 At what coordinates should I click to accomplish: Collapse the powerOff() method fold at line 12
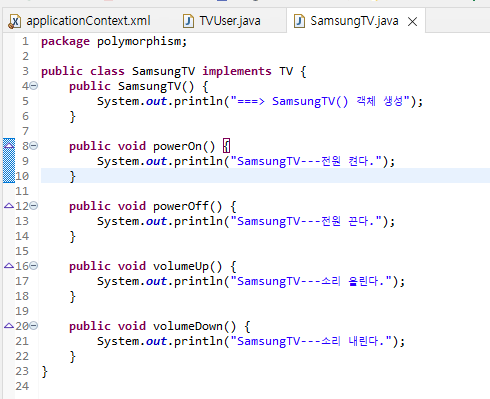tap(34, 206)
